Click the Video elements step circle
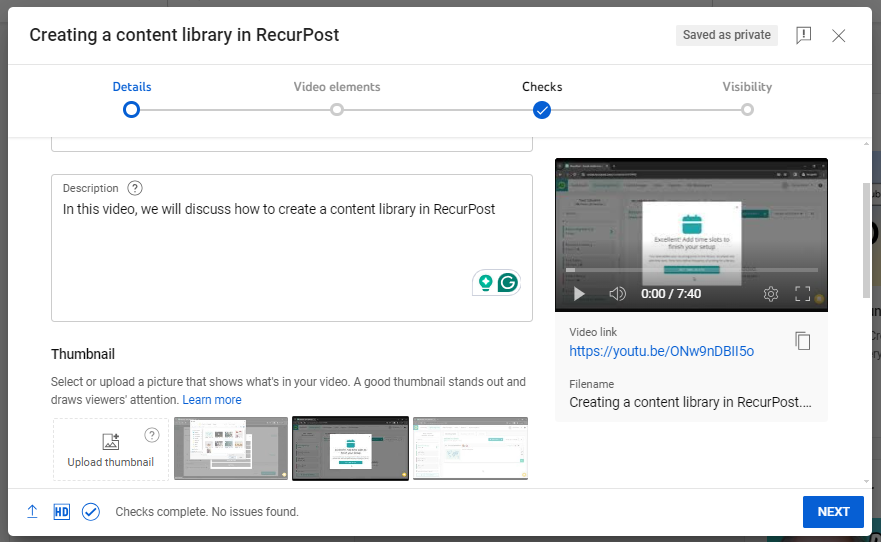The image size is (881, 542). coord(337,110)
